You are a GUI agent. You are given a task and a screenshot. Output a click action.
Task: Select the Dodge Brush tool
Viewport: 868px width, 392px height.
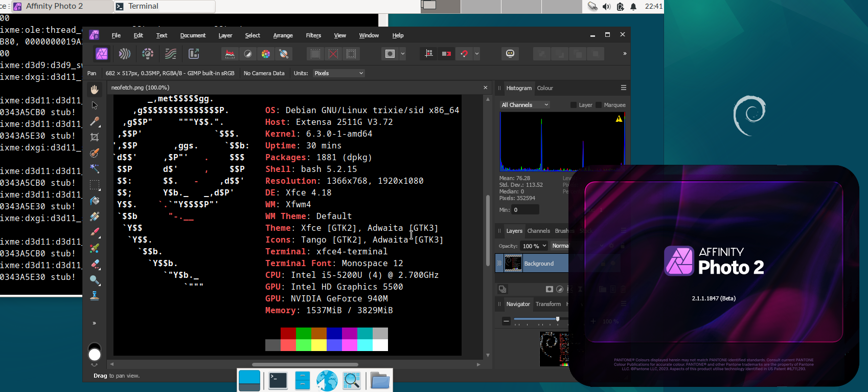tap(95, 280)
